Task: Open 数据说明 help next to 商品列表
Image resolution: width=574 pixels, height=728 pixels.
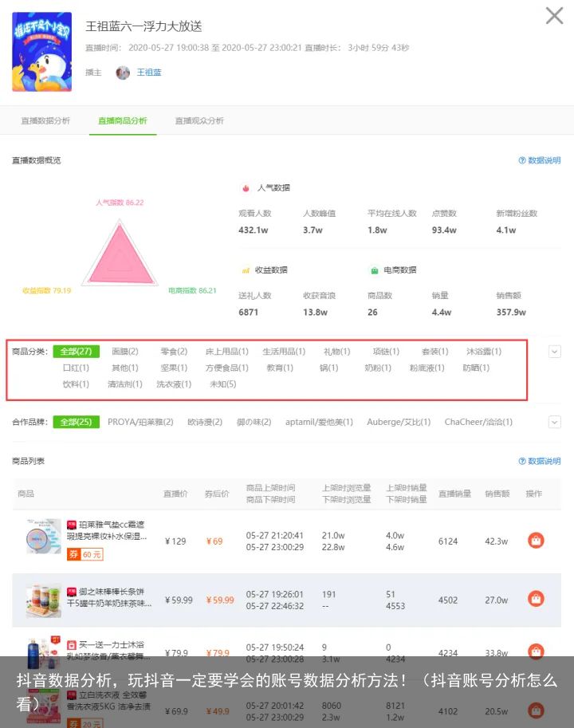Action: click(540, 461)
